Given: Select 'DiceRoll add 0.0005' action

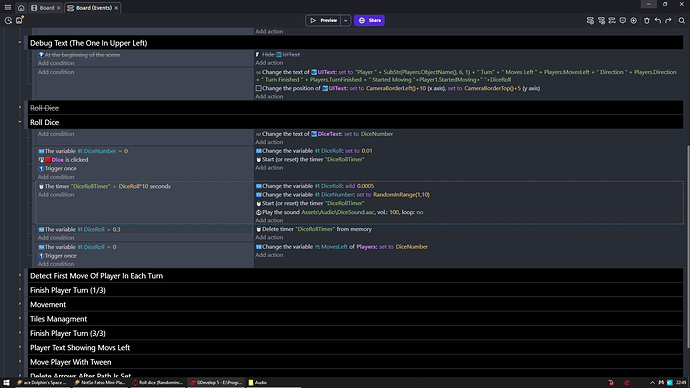Looking at the screenshot, I should click(x=315, y=186).
